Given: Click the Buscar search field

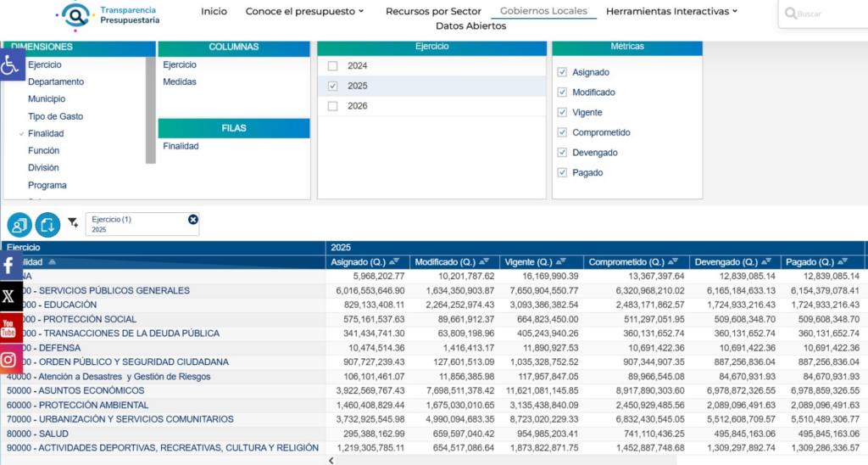Looking at the screenshot, I should pyautogui.click(x=825, y=14).
